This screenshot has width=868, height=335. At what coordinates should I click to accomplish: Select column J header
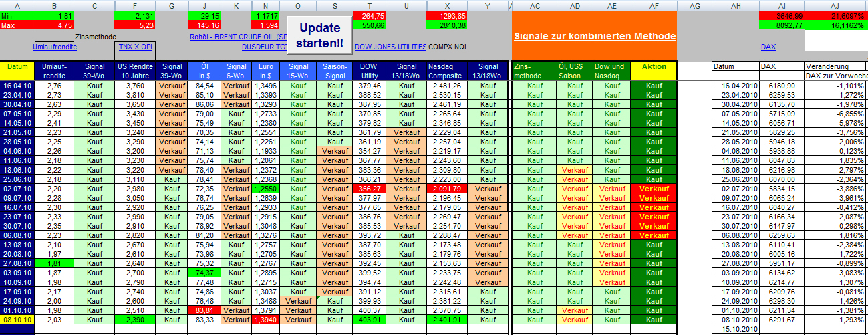pos(205,5)
